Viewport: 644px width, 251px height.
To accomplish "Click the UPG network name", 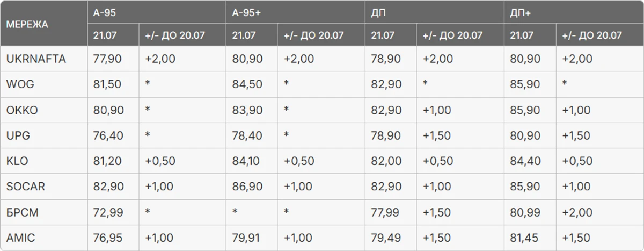I will [18, 135].
